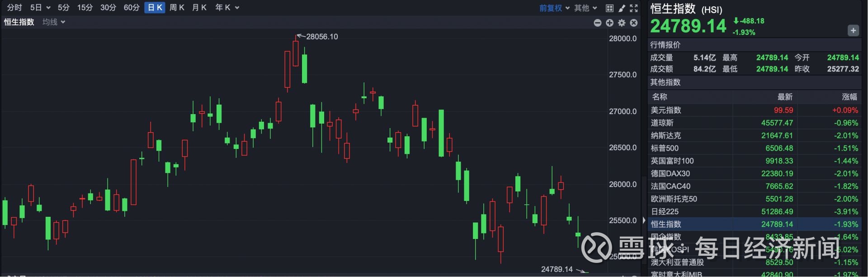
Task: Add 恒生指数 to watchlist with plus button
Action: tap(853, 31)
